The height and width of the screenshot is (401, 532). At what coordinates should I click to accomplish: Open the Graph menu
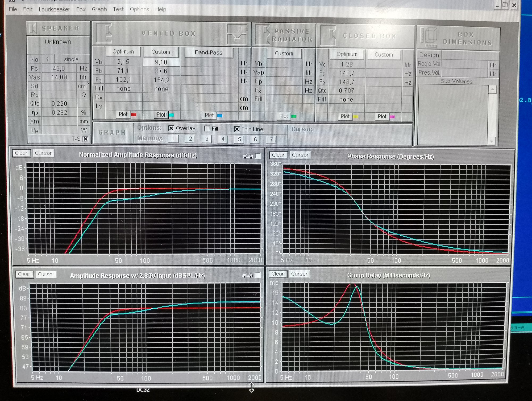point(99,9)
